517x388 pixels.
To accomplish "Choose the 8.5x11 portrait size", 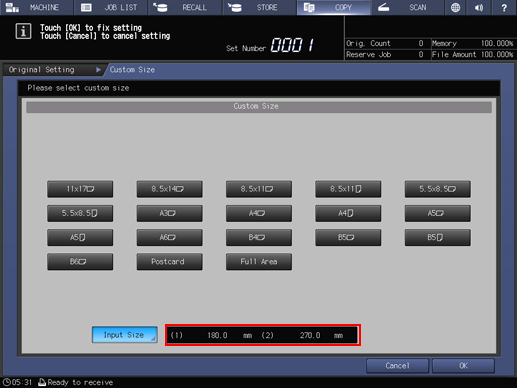I will 348,189.
